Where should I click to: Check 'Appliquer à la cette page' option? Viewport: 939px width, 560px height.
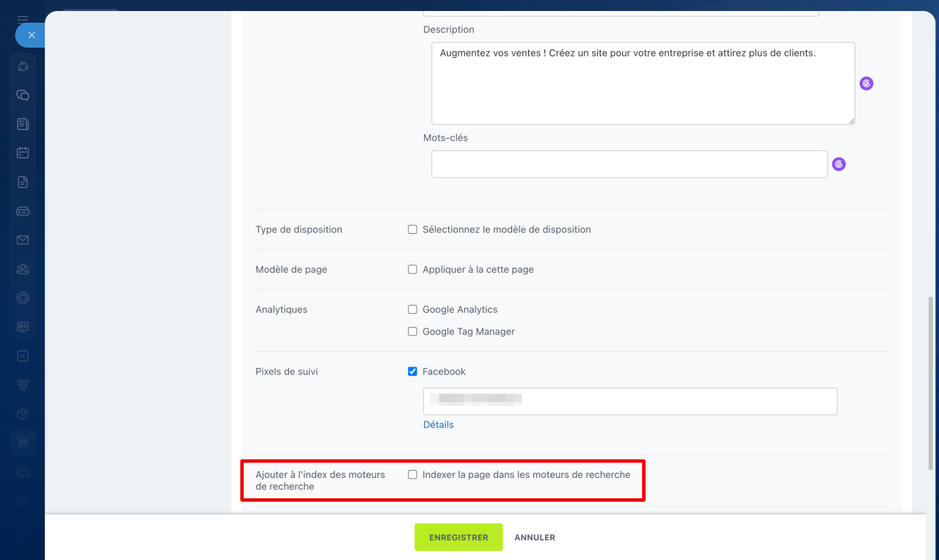412,270
